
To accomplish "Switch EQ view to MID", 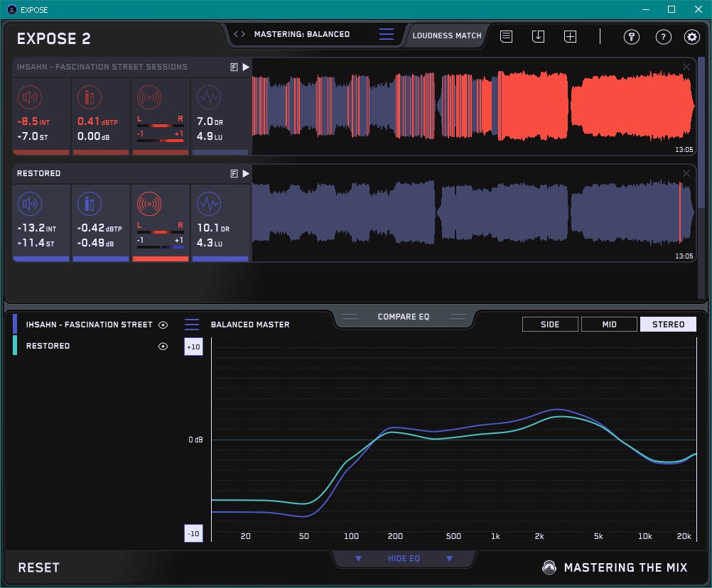I will coord(609,325).
